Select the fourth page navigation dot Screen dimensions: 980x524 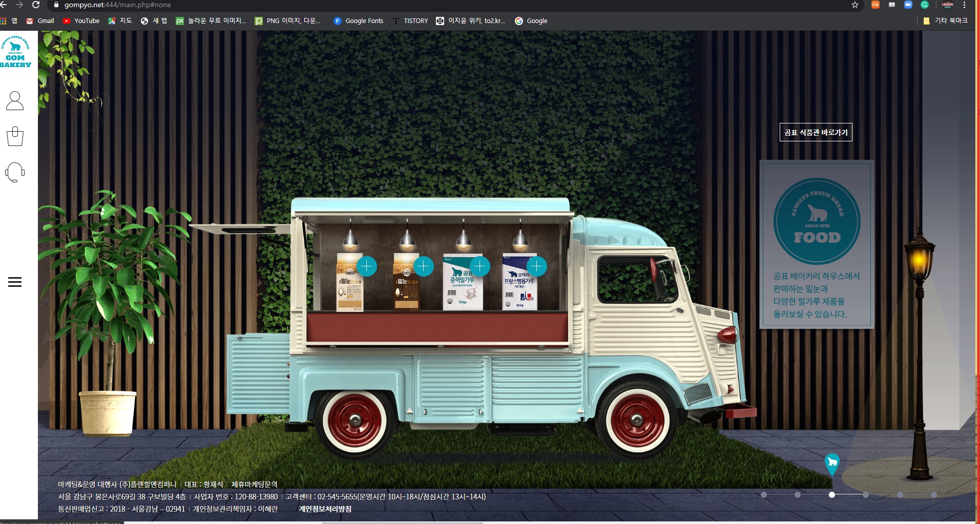pyautogui.click(x=866, y=495)
